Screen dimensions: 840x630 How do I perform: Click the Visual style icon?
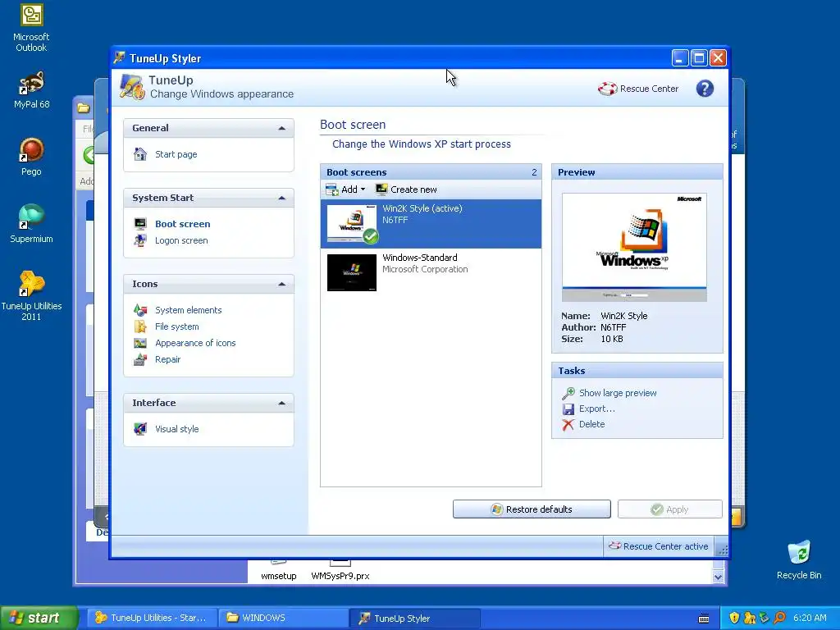tap(140, 429)
